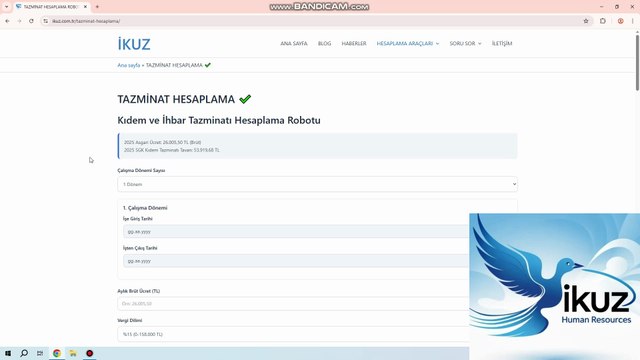640x360 pixels.
Task: Click the İşe Giriş Tarihi date field
Action: (x=296, y=231)
